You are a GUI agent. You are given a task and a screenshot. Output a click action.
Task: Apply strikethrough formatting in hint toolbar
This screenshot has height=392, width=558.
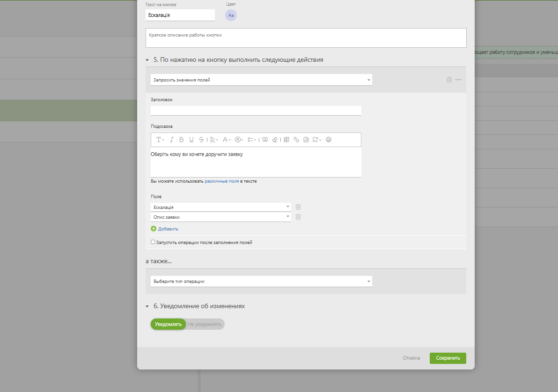pos(201,140)
